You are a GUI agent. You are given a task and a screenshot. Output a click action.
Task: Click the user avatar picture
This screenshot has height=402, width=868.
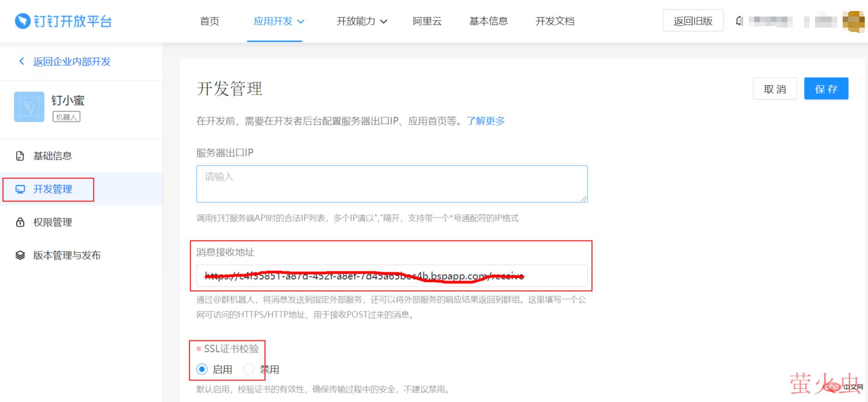[853, 21]
